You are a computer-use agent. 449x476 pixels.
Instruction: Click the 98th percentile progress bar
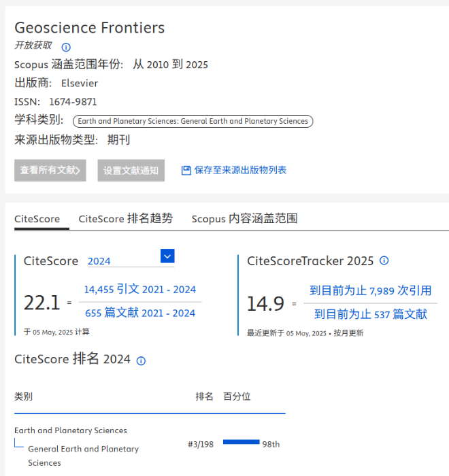[x=242, y=442]
